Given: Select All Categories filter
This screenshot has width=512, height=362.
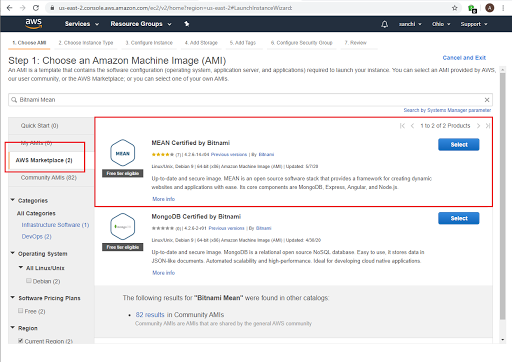Looking at the screenshot, I should pyautogui.click(x=36, y=213).
